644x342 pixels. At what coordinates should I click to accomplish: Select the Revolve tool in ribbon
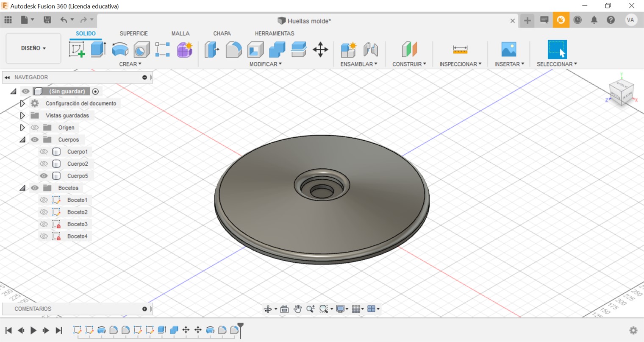click(120, 50)
